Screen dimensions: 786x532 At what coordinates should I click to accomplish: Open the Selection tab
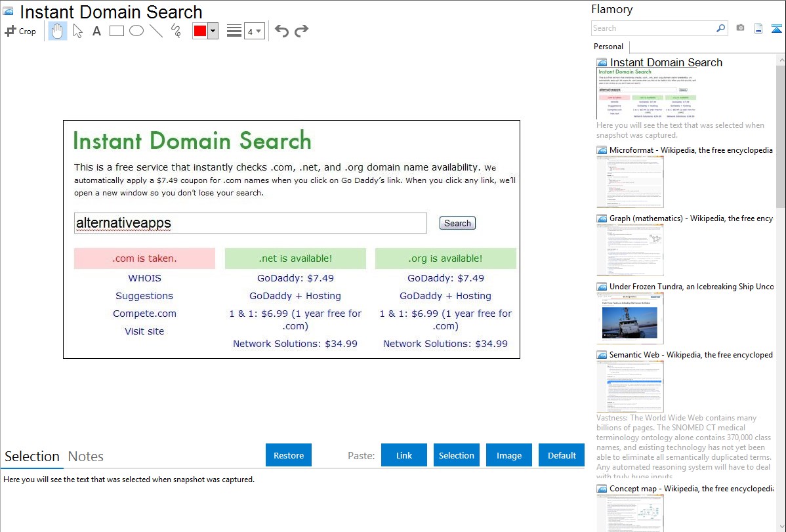coord(32,457)
